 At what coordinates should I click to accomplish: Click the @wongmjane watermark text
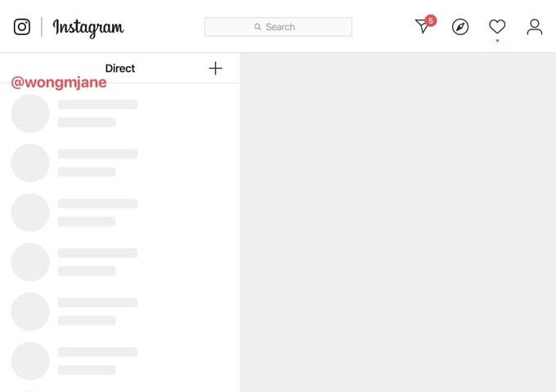point(59,82)
